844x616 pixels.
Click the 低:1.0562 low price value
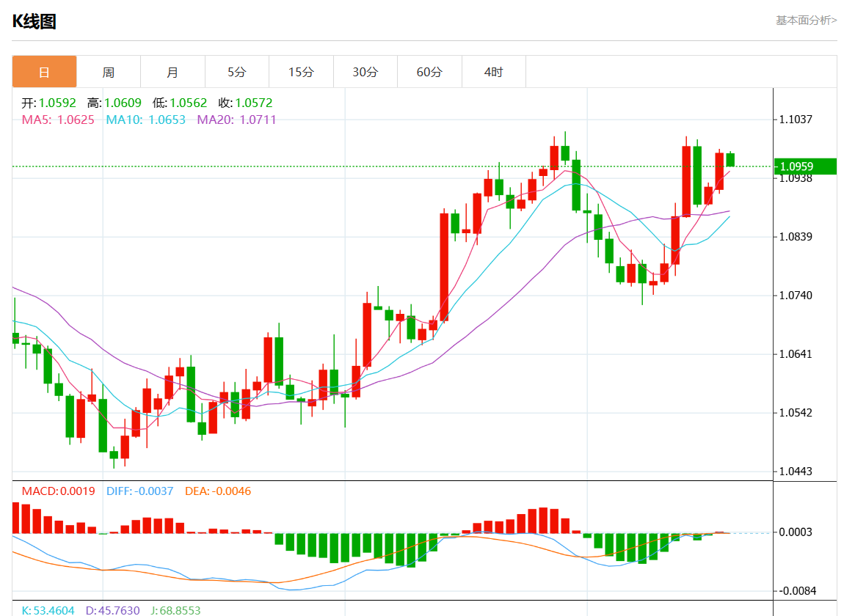click(180, 103)
